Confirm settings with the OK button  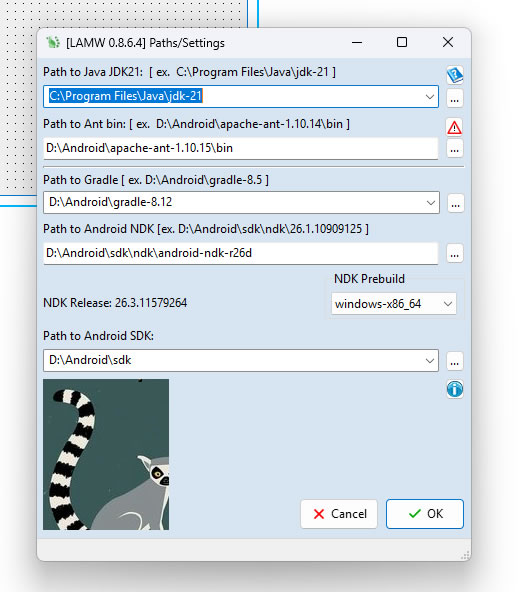click(425, 514)
